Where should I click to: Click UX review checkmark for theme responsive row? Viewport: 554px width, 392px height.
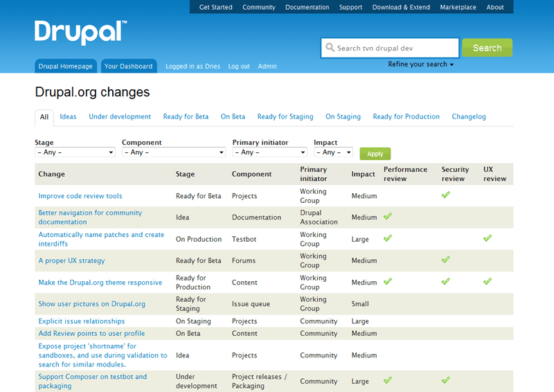[488, 281]
